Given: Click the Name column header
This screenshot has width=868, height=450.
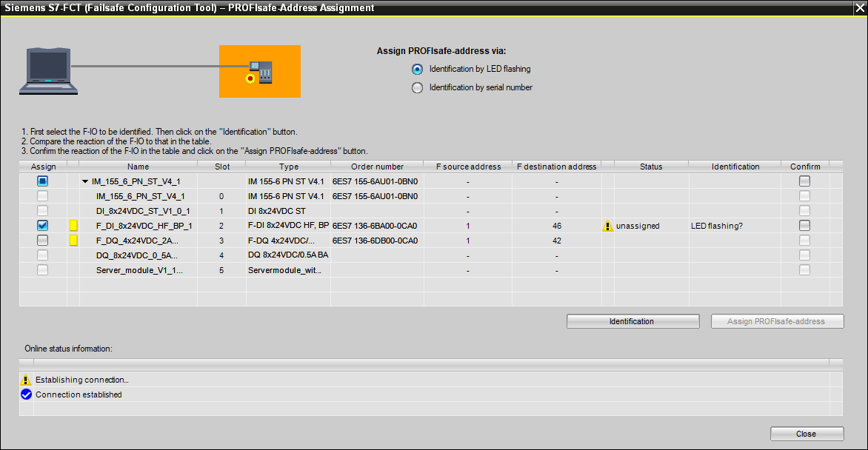Looking at the screenshot, I should (x=138, y=167).
